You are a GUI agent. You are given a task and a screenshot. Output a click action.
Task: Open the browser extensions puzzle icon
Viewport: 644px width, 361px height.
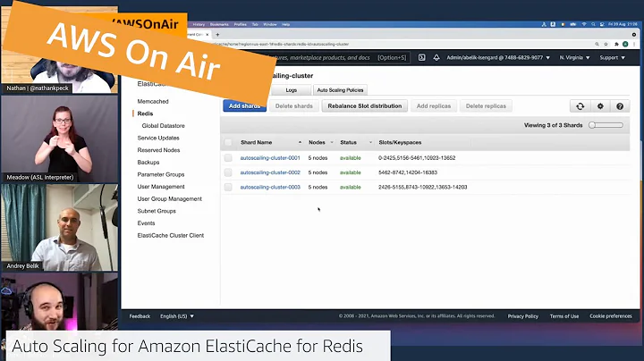616,44
